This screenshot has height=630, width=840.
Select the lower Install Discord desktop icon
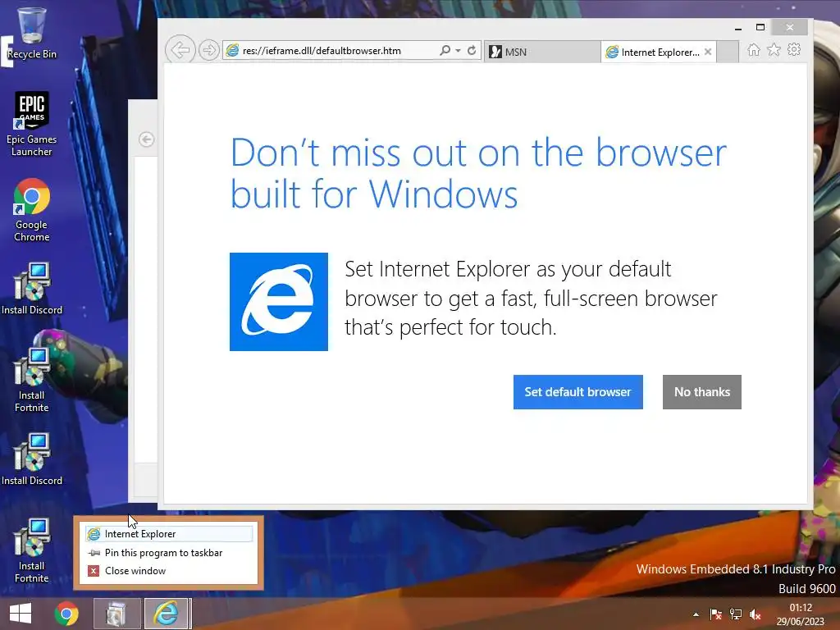click(32, 459)
